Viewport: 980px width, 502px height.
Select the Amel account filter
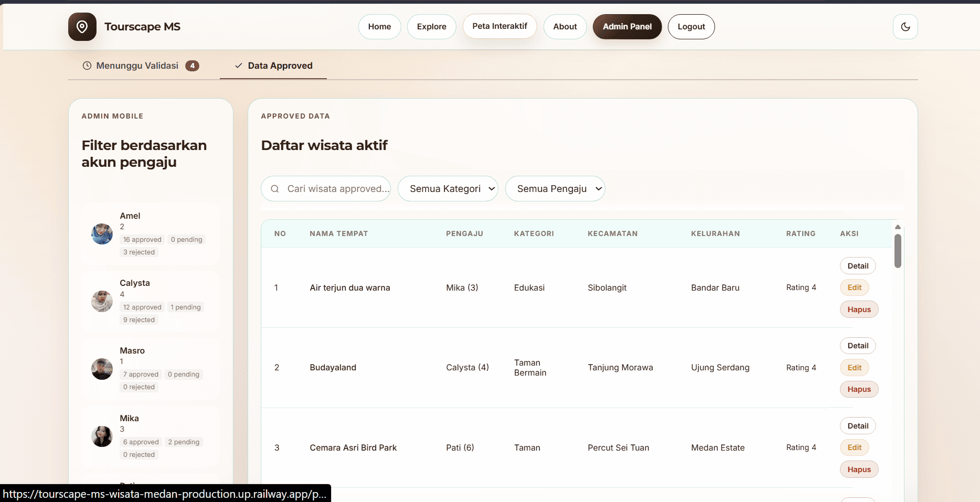click(151, 234)
